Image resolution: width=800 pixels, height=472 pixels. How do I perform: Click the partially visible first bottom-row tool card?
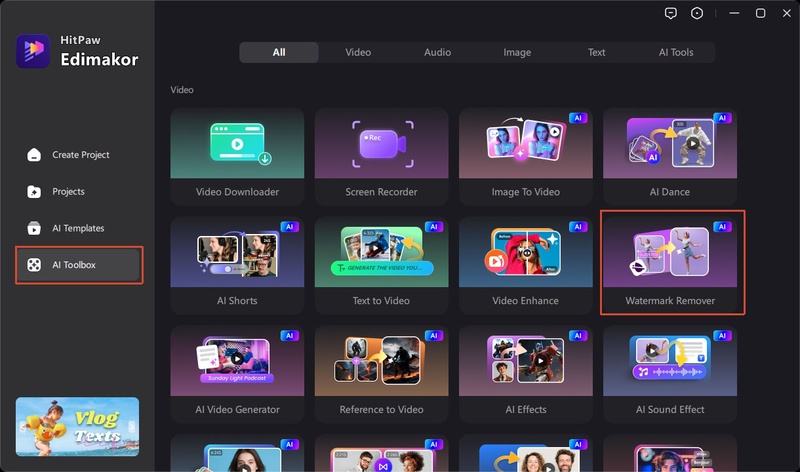(x=237, y=453)
